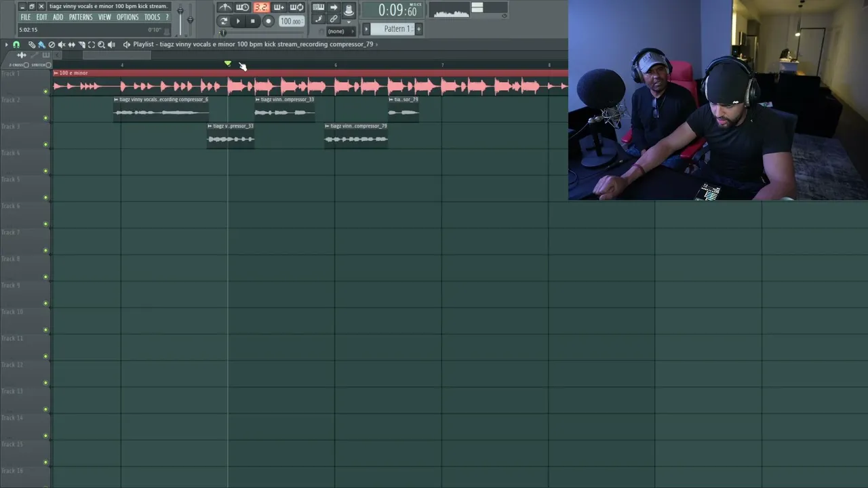Click the Record button
The width and height of the screenshot is (868, 488).
(269, 21)
